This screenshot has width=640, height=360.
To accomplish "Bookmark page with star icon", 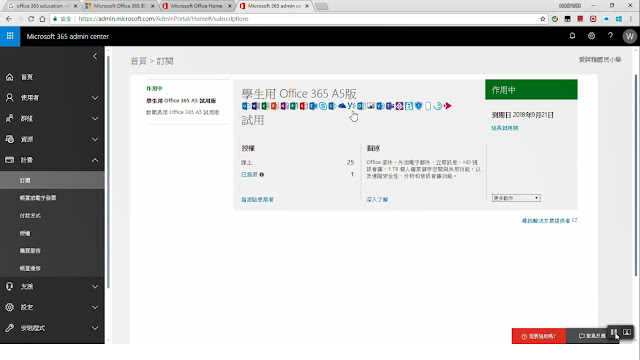I will (542, 19).
